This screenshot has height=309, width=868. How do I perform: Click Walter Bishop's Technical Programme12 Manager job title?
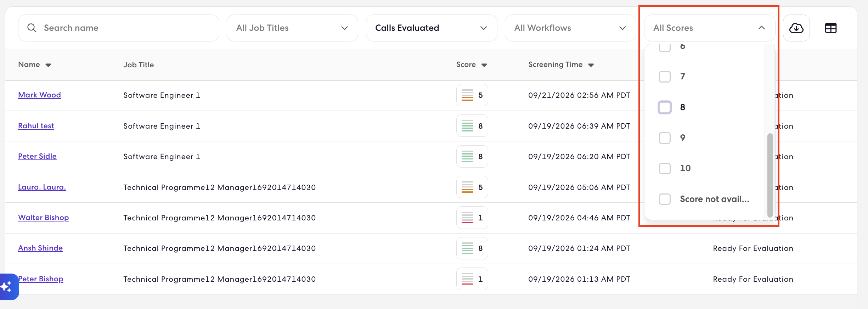[219, 218]
